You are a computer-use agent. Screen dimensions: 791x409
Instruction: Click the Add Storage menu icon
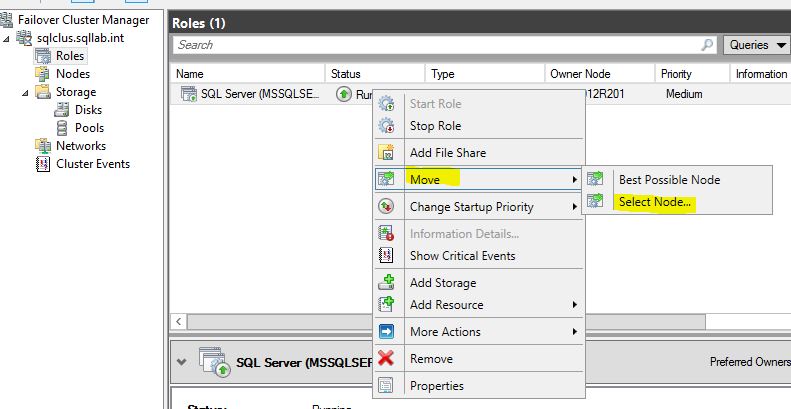coord(386,282)
